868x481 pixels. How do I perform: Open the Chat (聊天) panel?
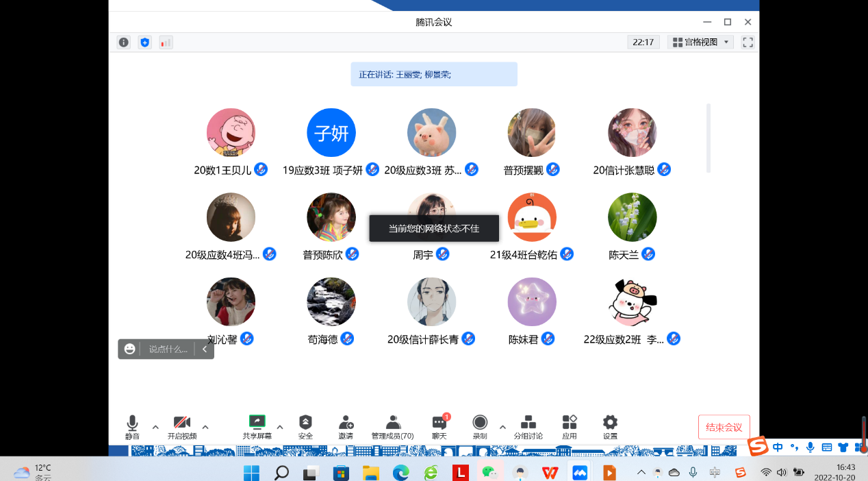[x=439, y=427]
